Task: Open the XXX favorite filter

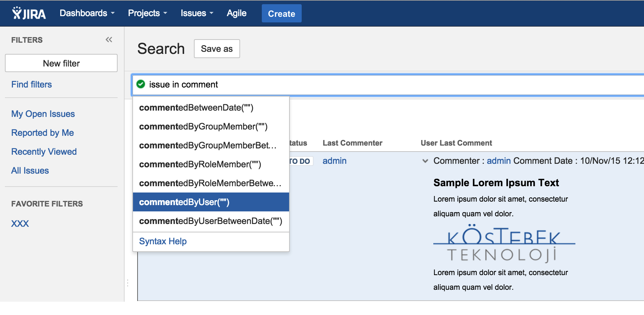Action: [20, 223]
